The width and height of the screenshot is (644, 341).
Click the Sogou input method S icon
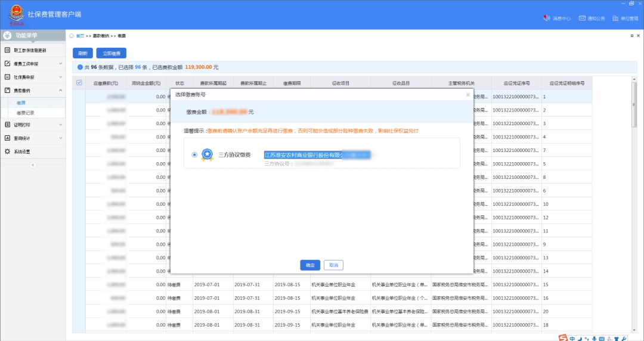562,337
